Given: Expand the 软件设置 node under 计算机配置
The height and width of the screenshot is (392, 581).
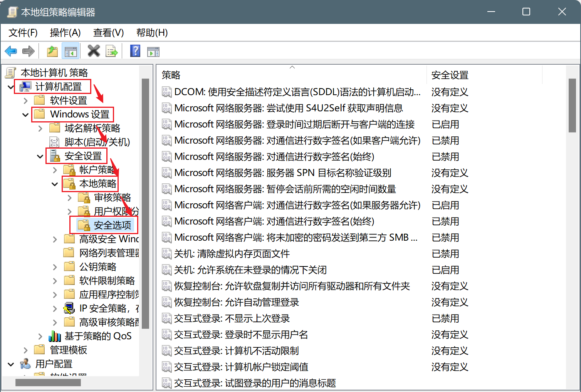Looking at the screenshot, I should click(25, 101).
